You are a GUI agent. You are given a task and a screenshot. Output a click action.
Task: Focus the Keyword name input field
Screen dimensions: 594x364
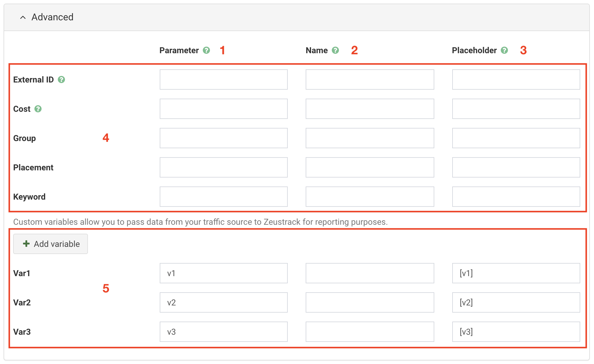tap(370, 197)
